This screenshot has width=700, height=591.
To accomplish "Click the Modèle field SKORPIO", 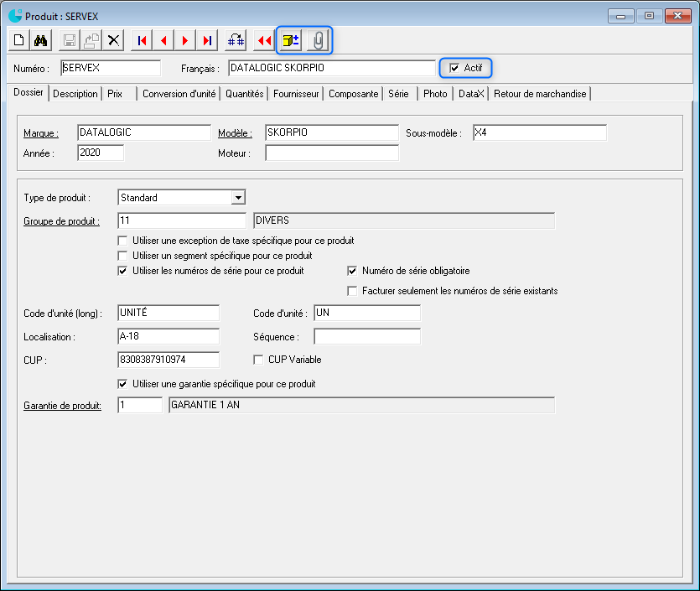I will [x=332, y=132].
